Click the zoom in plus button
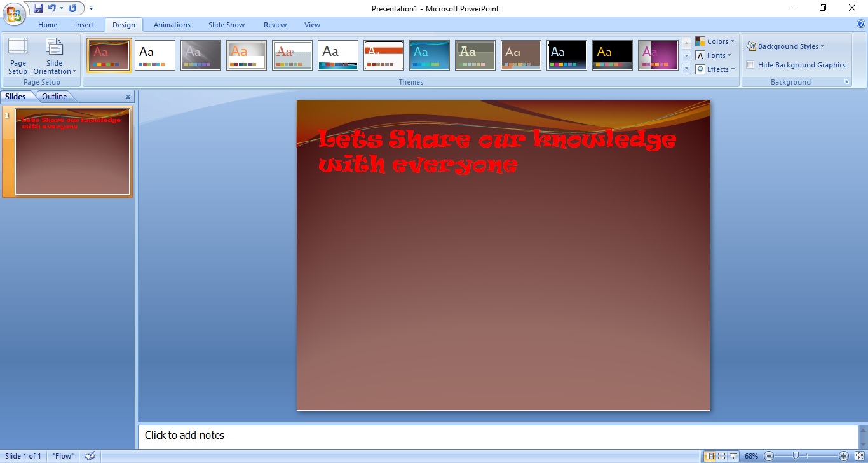 point(844,456)
